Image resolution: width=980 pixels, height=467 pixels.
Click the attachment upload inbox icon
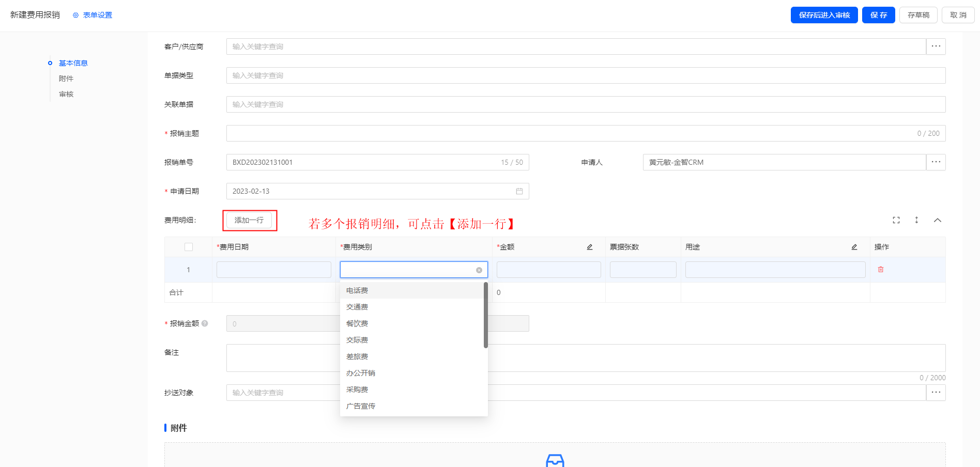tap(555, 460)
